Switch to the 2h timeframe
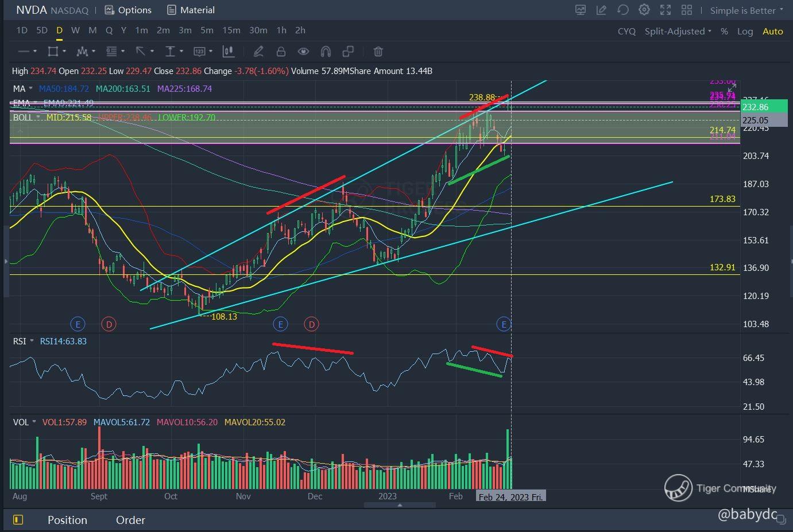Image resolution: width=793 pixels, height=532 pixels. tap(300, 30)
